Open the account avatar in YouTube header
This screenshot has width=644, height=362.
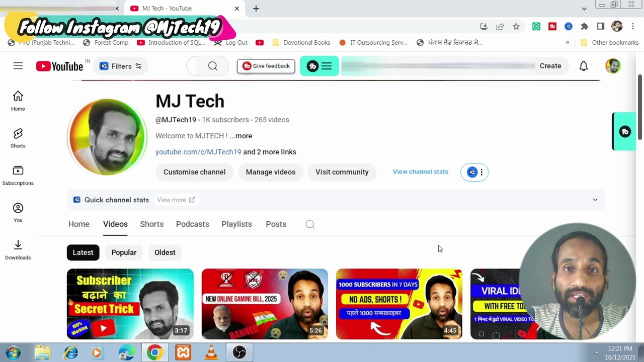613,66
